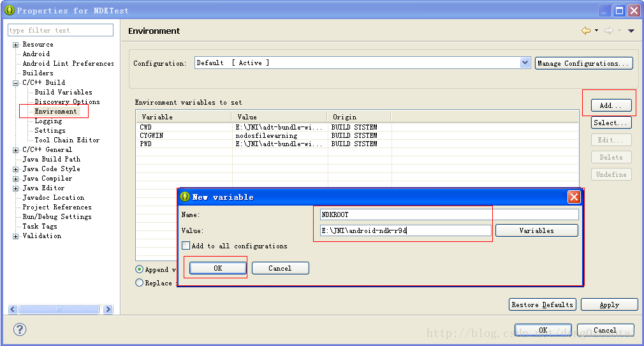This screenshot has height=346, width=644.
Task: Select the Append variables radio button
Action: 139,269
